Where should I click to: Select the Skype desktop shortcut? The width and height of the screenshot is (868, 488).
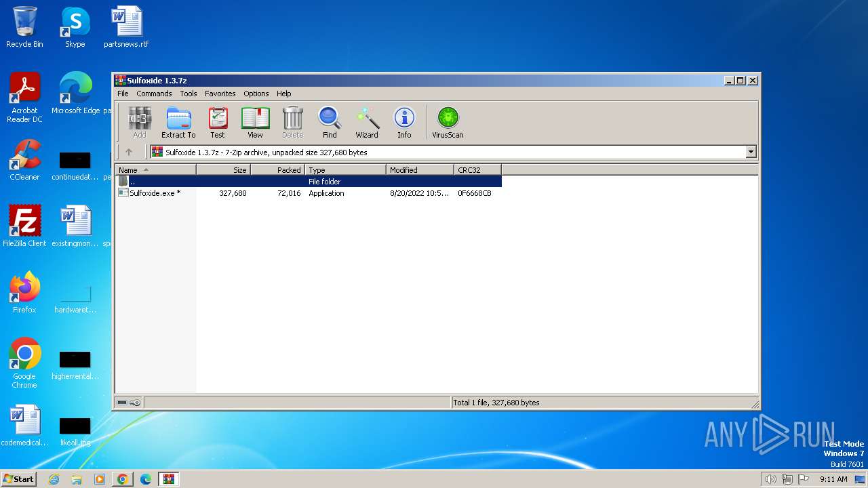(75, 27)
